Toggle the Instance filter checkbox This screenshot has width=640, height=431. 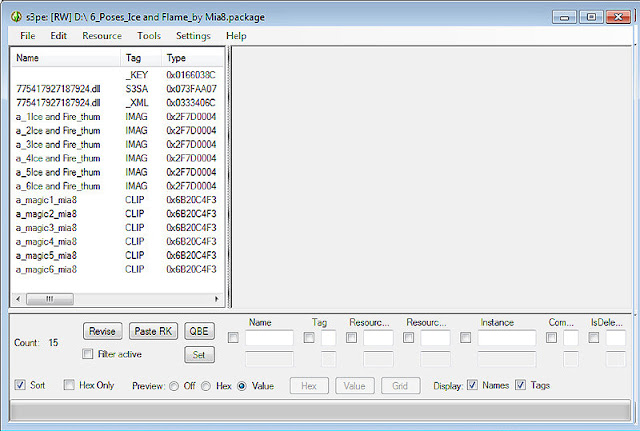(466, 338)
